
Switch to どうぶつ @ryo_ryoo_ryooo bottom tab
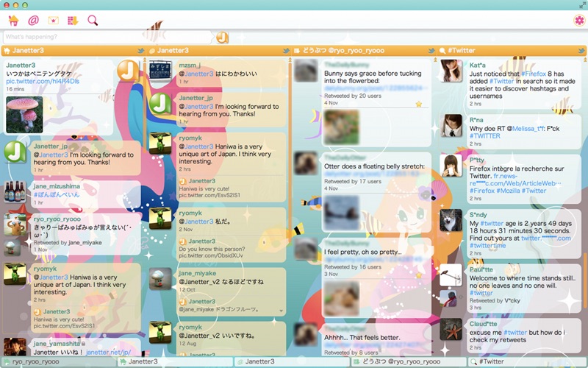(x=409, y=361)
